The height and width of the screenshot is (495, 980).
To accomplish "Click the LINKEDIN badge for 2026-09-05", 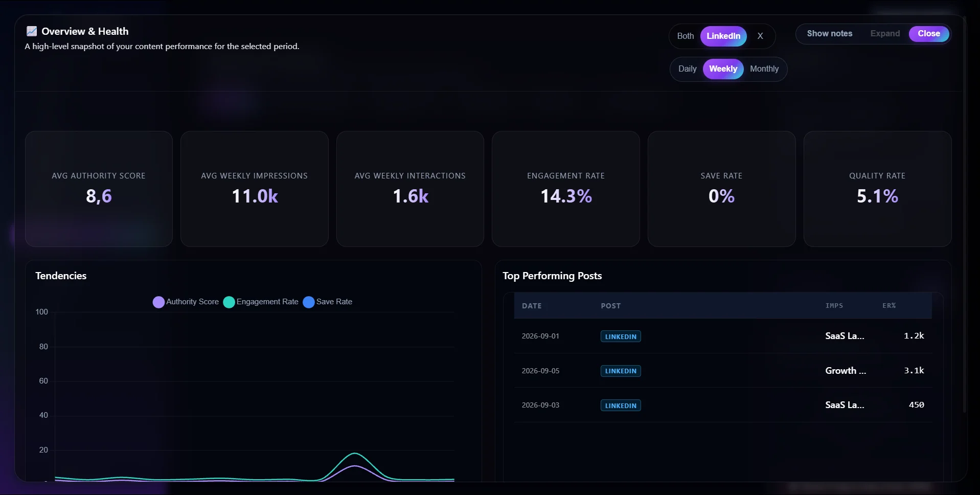I will 621,371.
